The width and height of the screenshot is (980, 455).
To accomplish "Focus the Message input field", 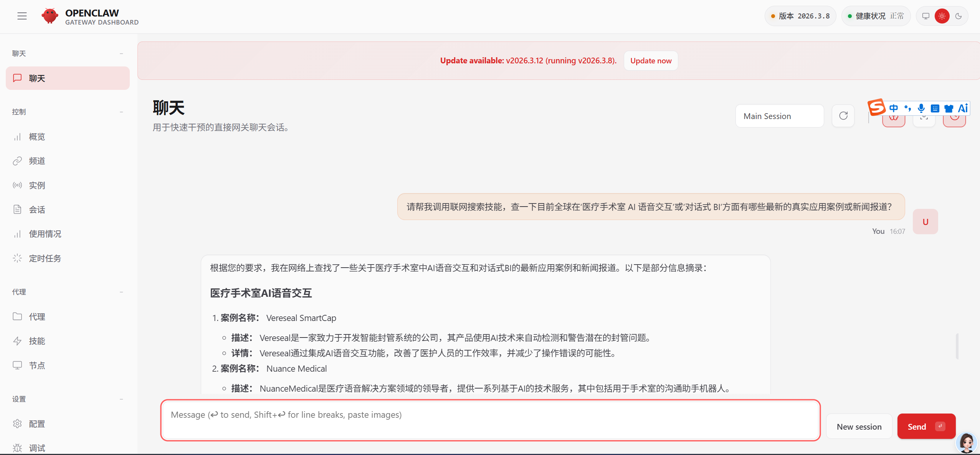I will coord(490,420).
